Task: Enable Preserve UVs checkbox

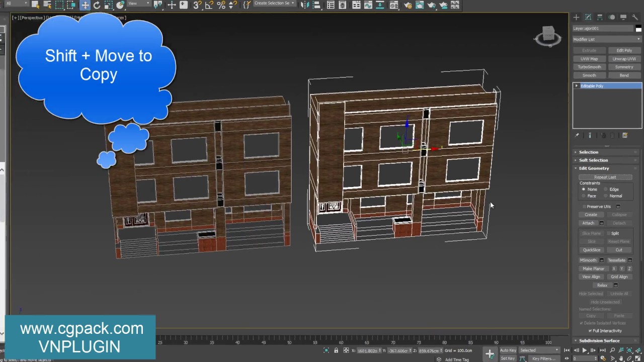Action: [585, 207]
